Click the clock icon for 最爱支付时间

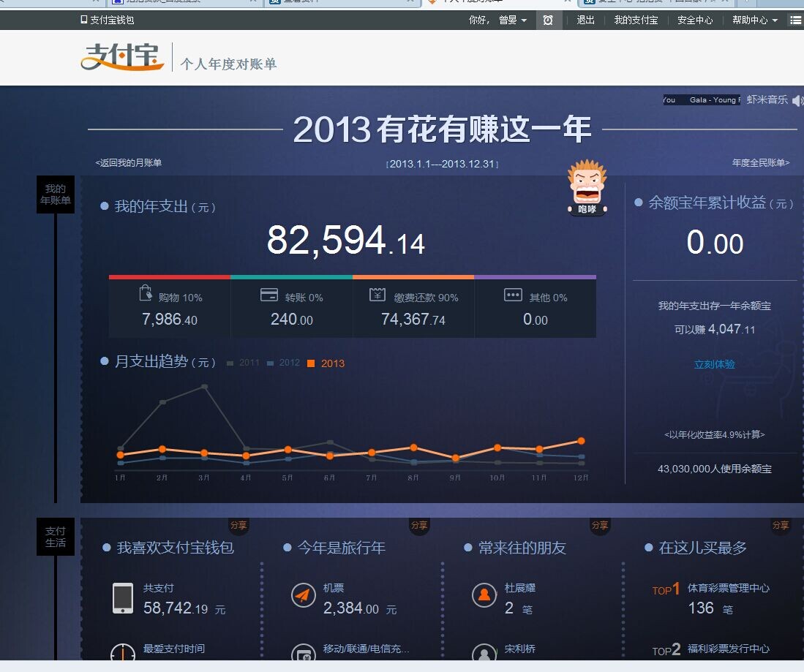point(123,652)
